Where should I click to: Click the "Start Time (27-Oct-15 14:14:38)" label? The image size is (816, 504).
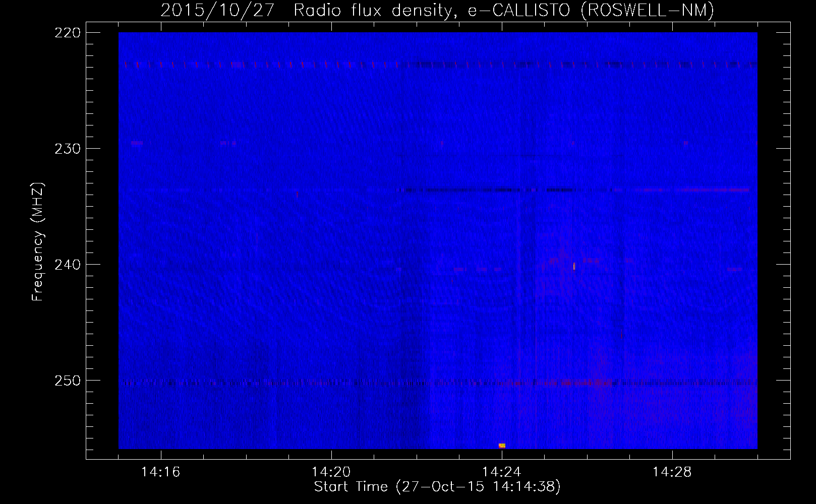tap(437, 487)
